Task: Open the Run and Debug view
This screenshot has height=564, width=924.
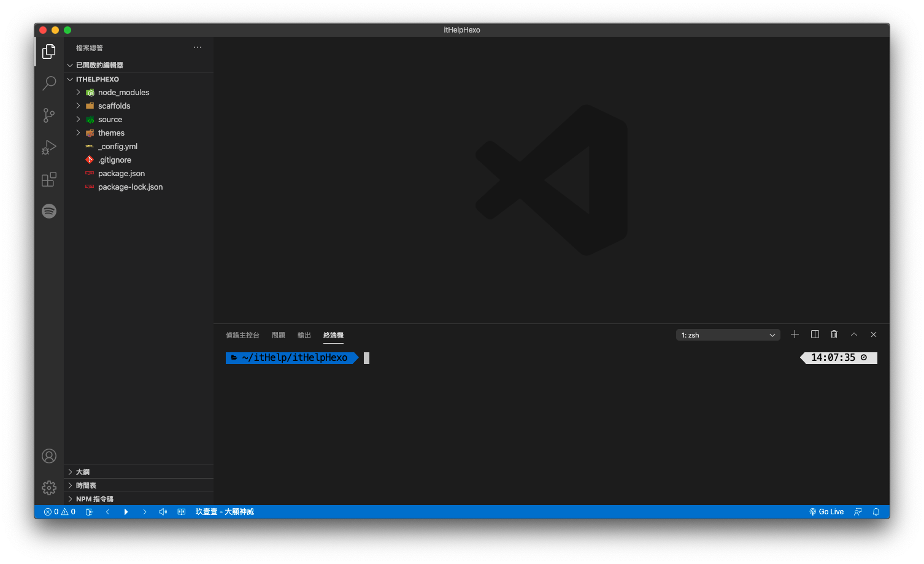Action: click(49, 147)
